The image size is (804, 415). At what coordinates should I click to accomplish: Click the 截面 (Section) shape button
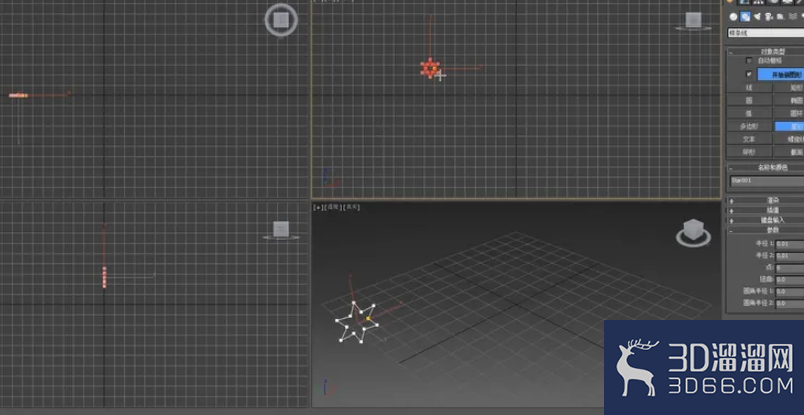[789, 152]
